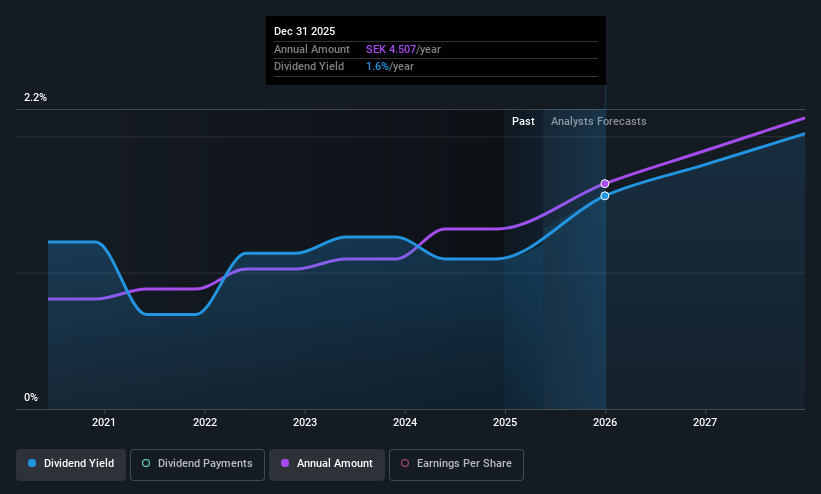Click the pink Earnings Per Share circle icon

pyautogui.click(x=405, y=464)
